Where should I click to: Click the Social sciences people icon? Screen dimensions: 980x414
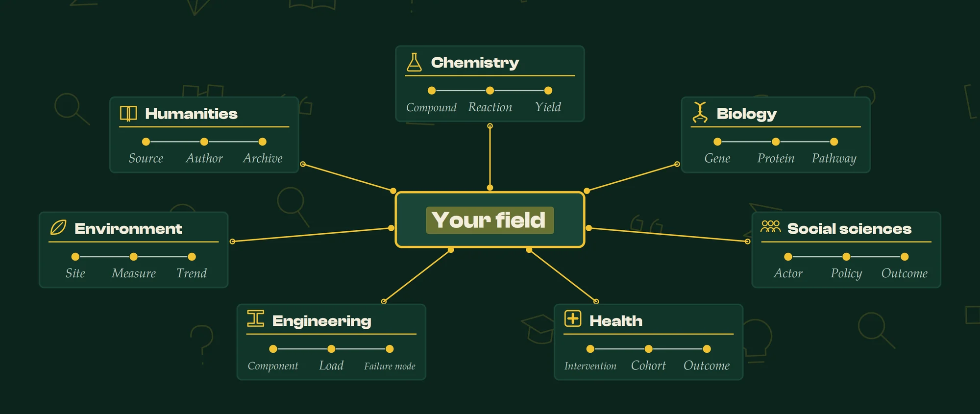(771, 226)
